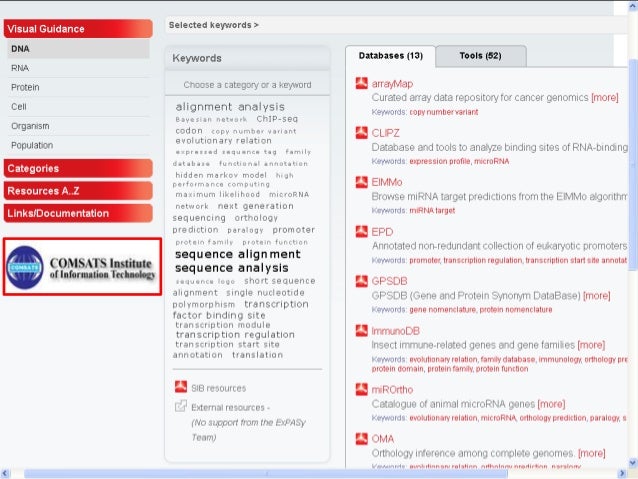Click the SIB icon next to CLIPZ

[x=361, y=133]
